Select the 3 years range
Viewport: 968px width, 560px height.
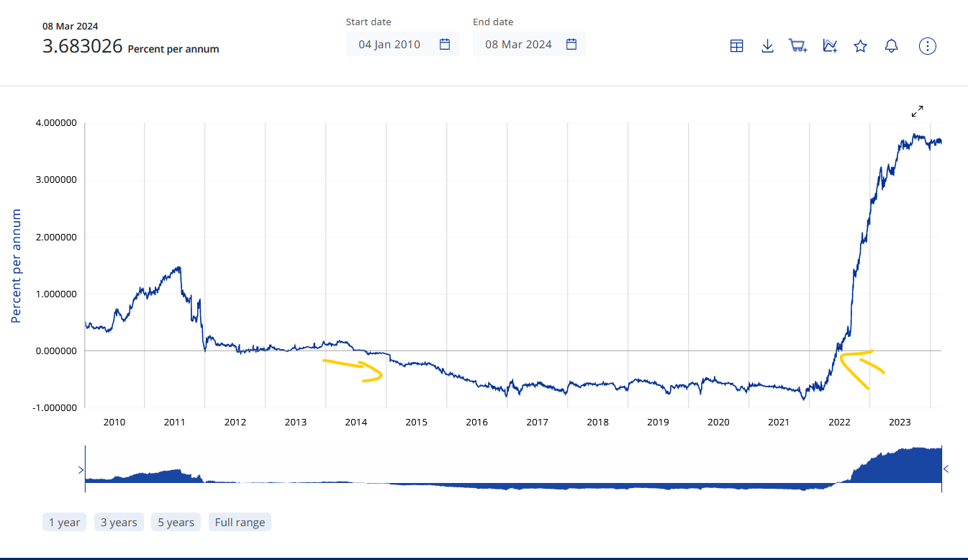tap(119, 523)
